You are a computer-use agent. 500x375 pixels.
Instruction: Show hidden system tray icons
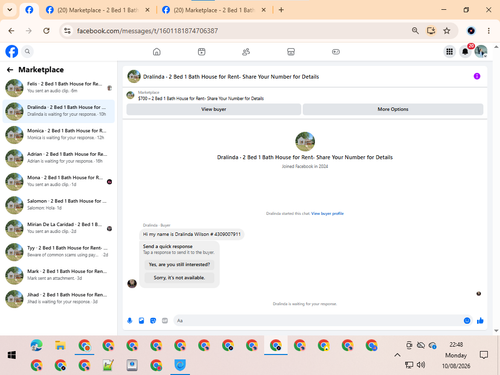point(397,355)
